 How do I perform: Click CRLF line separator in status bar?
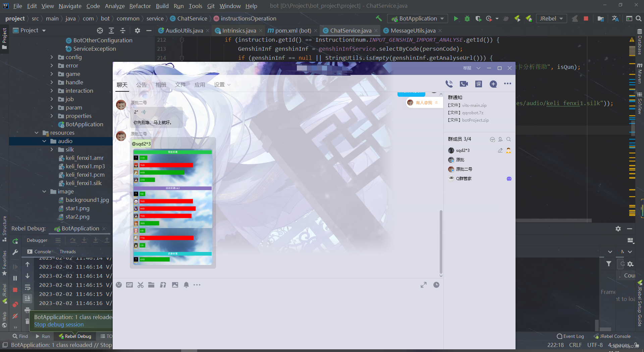click(x=575, y=345)
